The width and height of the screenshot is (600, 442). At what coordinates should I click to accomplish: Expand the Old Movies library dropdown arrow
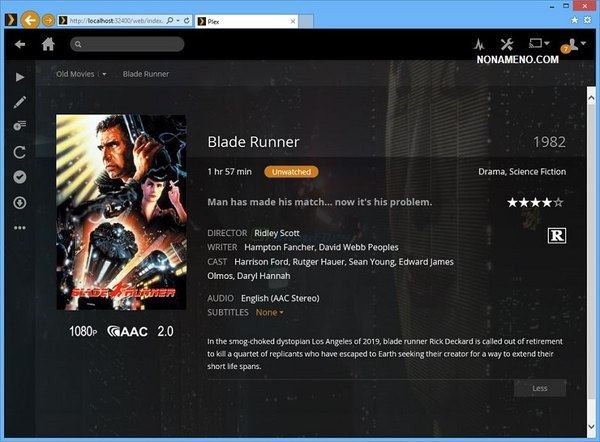(103, 74)
